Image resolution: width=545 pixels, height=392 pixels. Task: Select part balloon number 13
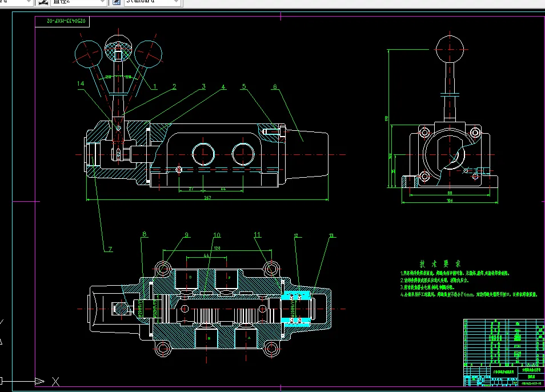click(x=331, y=235)
